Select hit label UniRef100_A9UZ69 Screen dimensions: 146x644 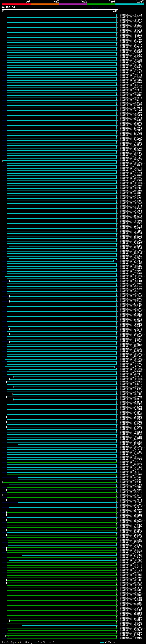pyautogui.click(x=131, y=339)
